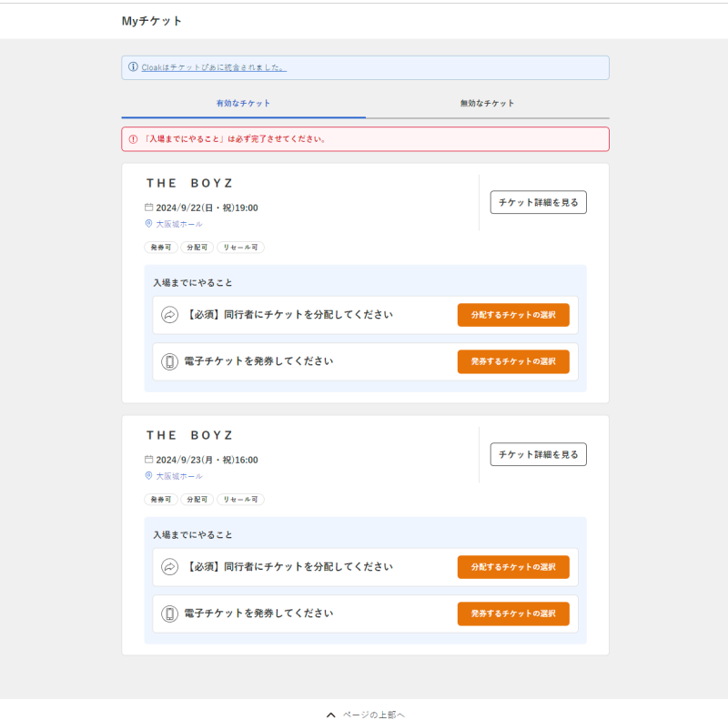
Task: Click share arrow icon in 9/23 distribute row
Action: point(169,567)
